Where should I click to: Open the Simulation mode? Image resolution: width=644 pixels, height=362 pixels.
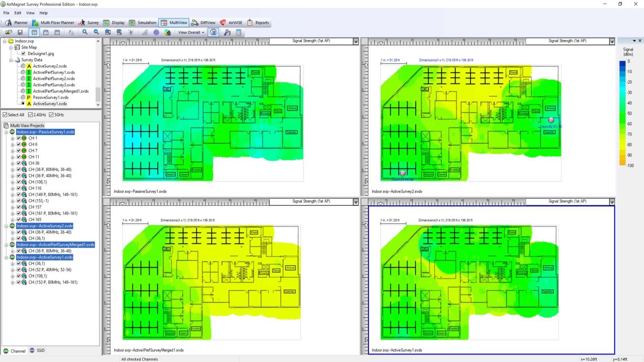[142, 23]
